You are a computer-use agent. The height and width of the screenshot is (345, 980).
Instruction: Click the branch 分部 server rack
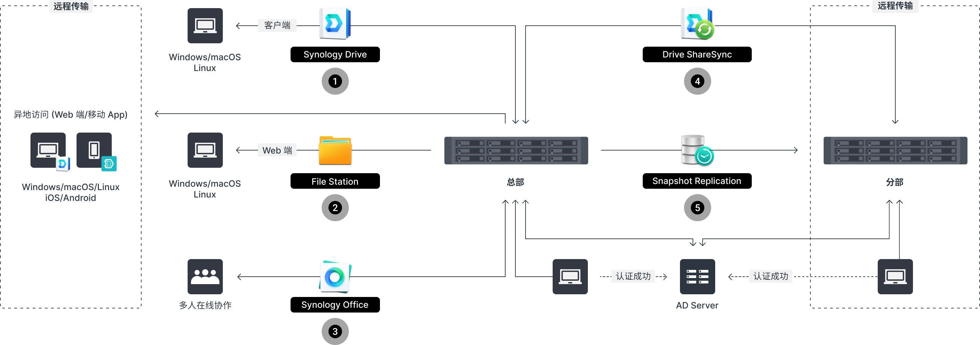point(895,151)
